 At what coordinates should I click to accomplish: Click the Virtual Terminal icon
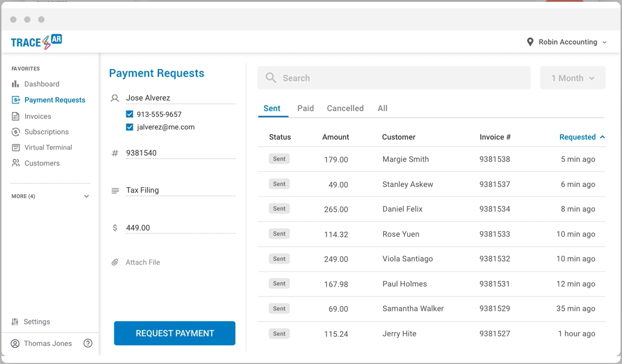pos(16,147)
